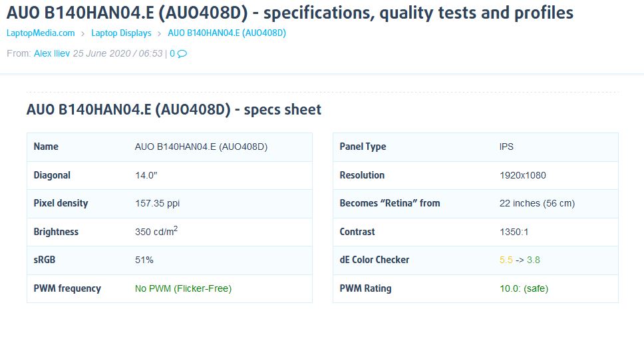Click the 22 inches (56 cm) value
The width and height of the screenshot is (644, 351).
(x=537, y=203)
